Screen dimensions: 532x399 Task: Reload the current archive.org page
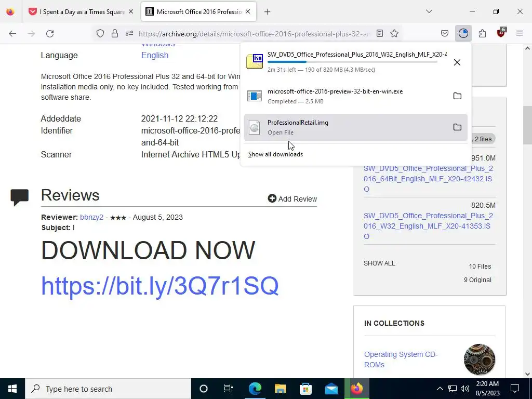tap(50, 34)
